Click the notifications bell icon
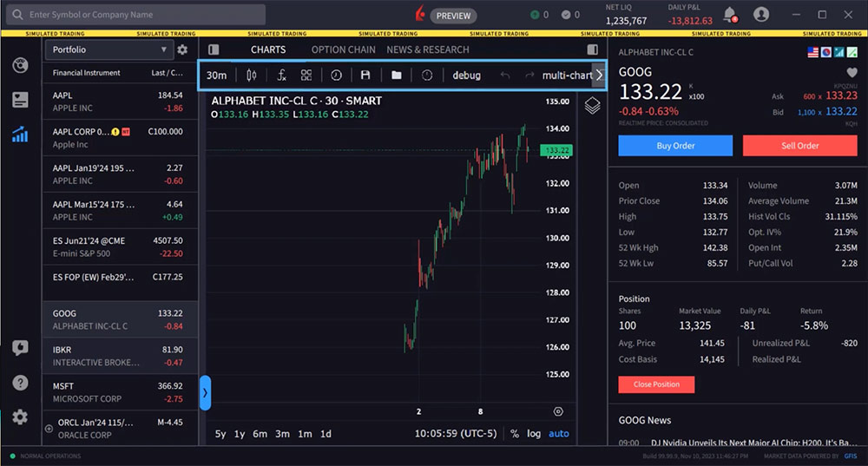The image size is (868, 466). tap(729, 15)
